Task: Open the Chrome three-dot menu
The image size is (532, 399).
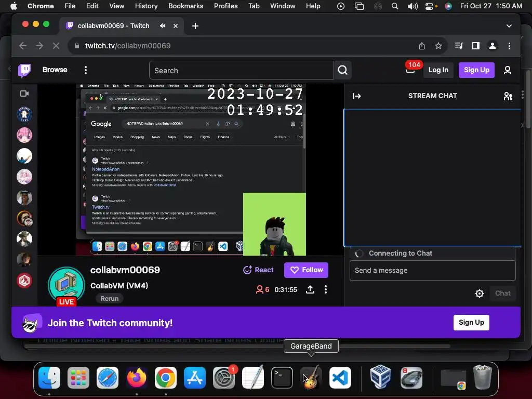Action: pos(509,46)
